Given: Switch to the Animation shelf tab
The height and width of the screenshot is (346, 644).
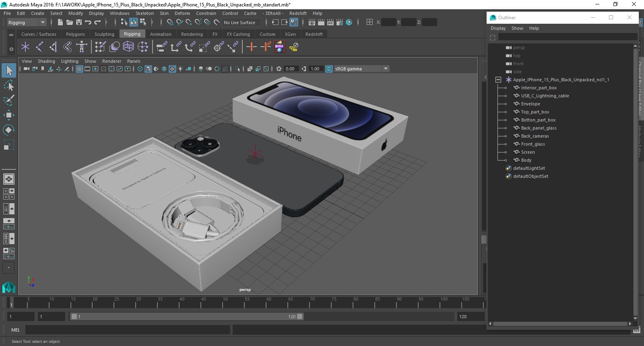Looking at the screenshot, I should 161,34.
